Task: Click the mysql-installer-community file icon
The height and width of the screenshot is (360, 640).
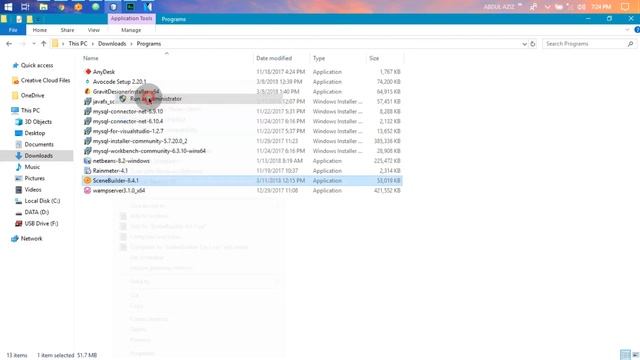Action: pyautogui.click(x=87, y=141)
